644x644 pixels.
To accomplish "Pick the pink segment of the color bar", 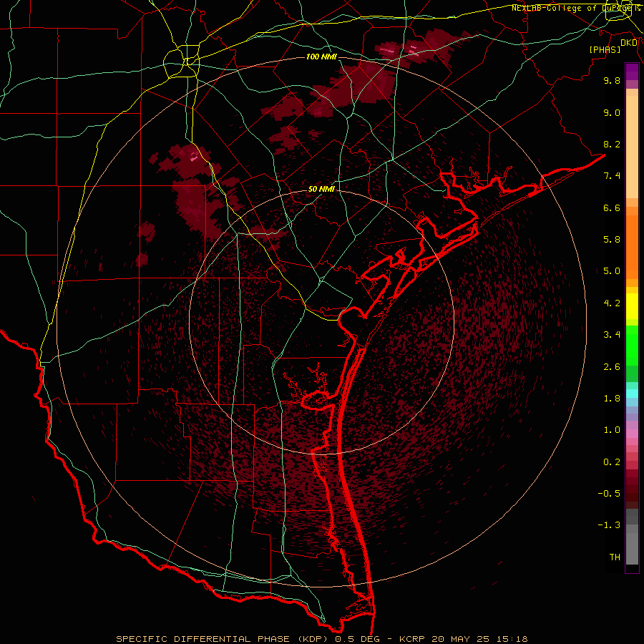I will pyautogui.click(x=632, y=434).
